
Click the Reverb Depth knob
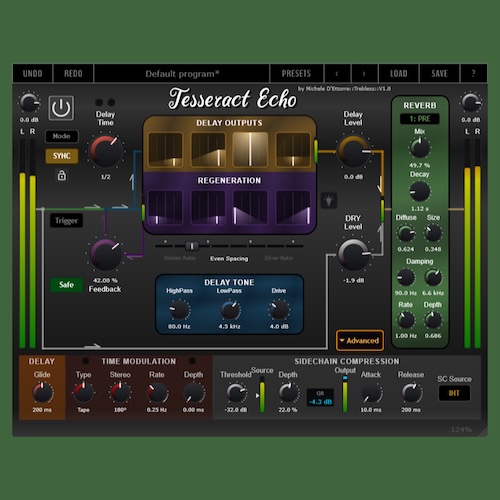tap(433, 320)
